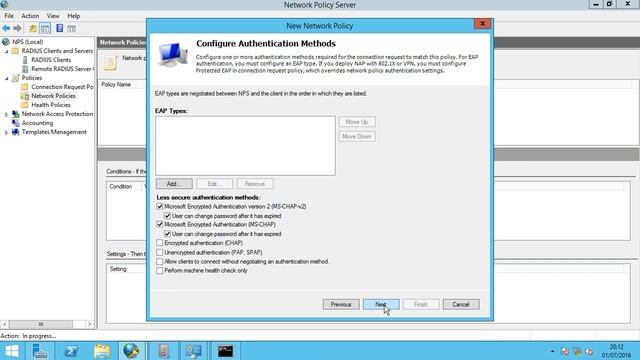Toggle the Show/Hide Console Tree toolbar icon
This screenshot has width=640, height=360.
(x=45, y=28)
